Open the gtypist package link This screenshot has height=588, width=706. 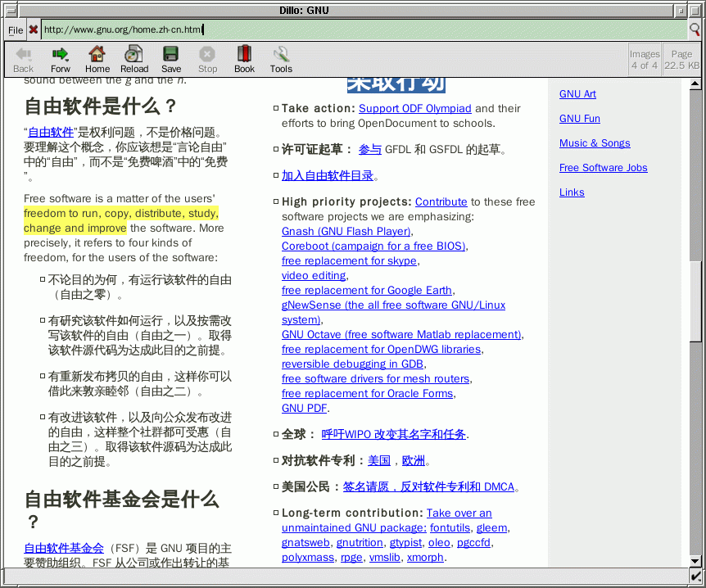click(x=405, y=543)
